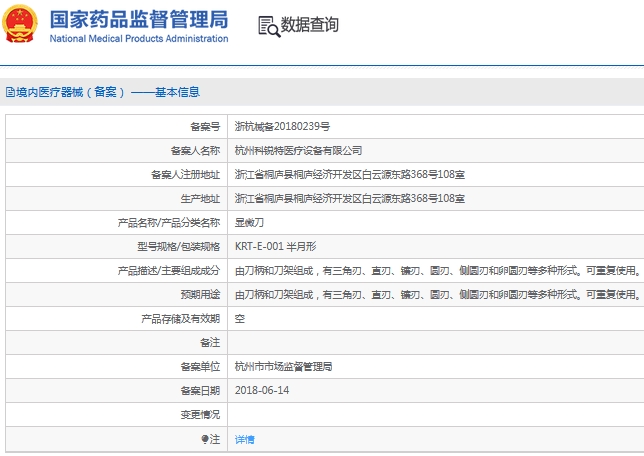
Task: Click the 境内医疗器械（备案）基本信息 heading
Action: point(108,92)
